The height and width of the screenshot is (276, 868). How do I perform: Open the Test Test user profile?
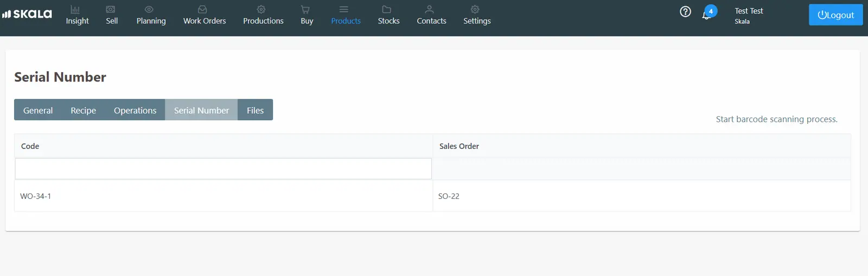click(749, 15)
